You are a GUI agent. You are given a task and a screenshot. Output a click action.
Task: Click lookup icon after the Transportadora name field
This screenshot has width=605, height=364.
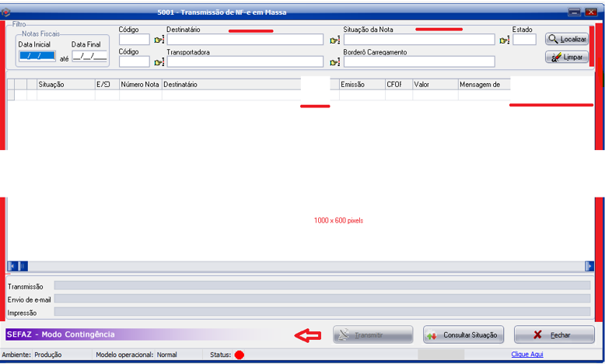tap(334, 63)
